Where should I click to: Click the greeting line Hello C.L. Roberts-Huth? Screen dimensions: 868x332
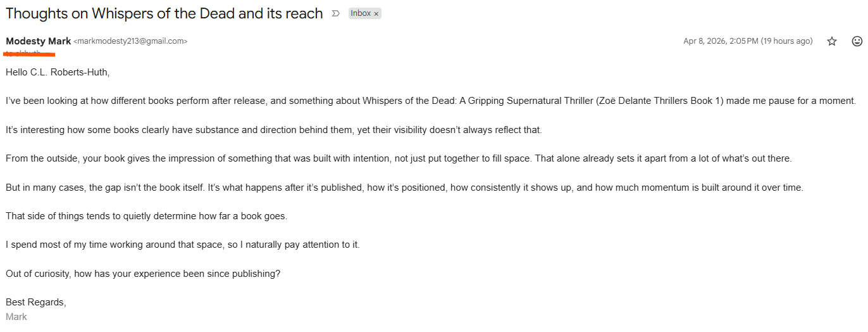click(x=58, y=72)
